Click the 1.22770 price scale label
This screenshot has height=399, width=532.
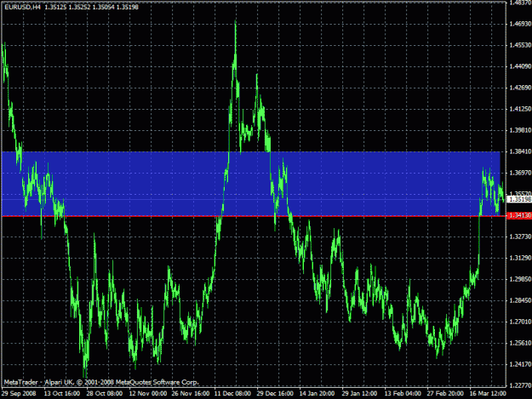coord(520,385)
